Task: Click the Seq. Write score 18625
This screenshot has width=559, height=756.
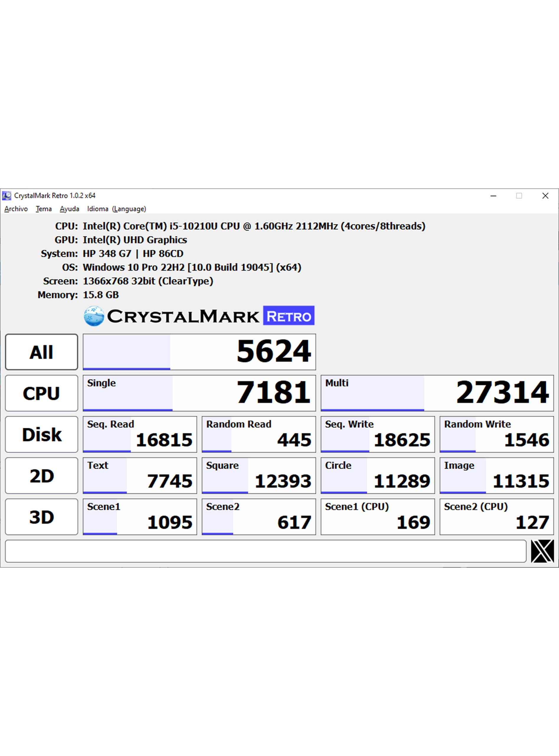Action: click(377, 434)
